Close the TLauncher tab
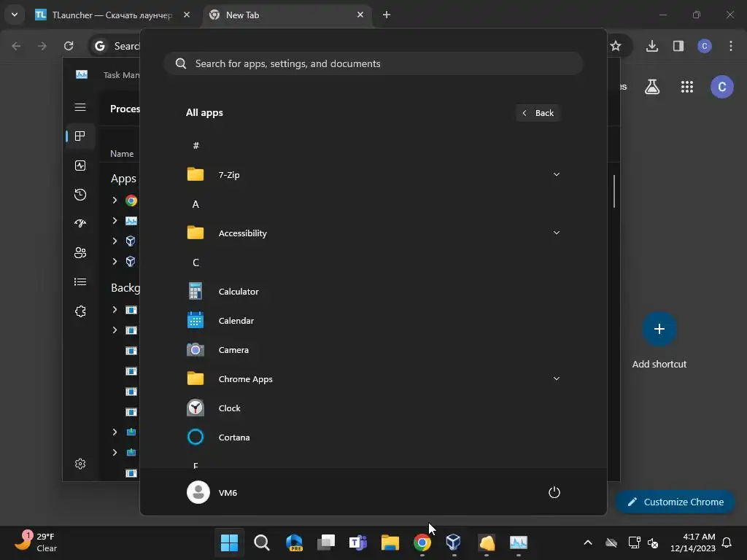747x560 pixels. click(187, 15)
